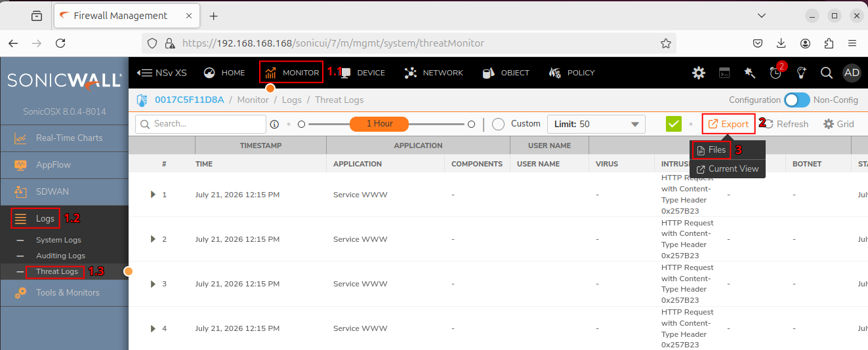Click the Firefox downloads arrow icon
868x350 pixels.
point(781,43)
